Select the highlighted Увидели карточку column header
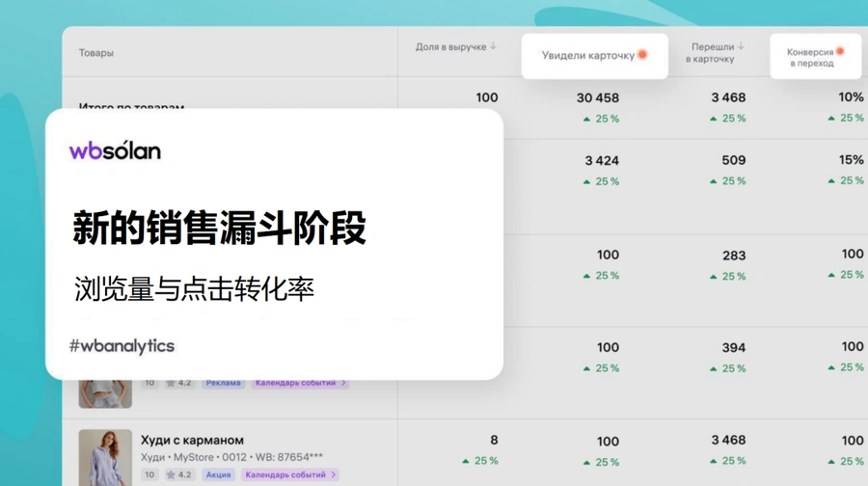Viewport: 868px width, 486px height. point(594,55)
